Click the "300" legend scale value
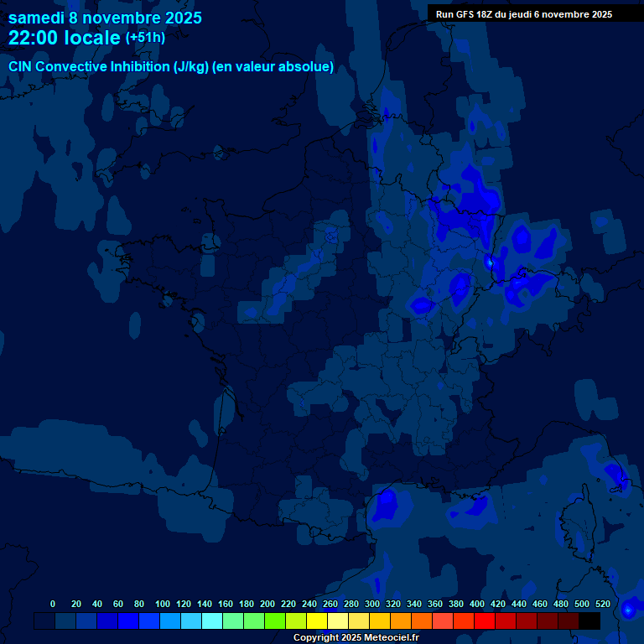 (372, 604)
